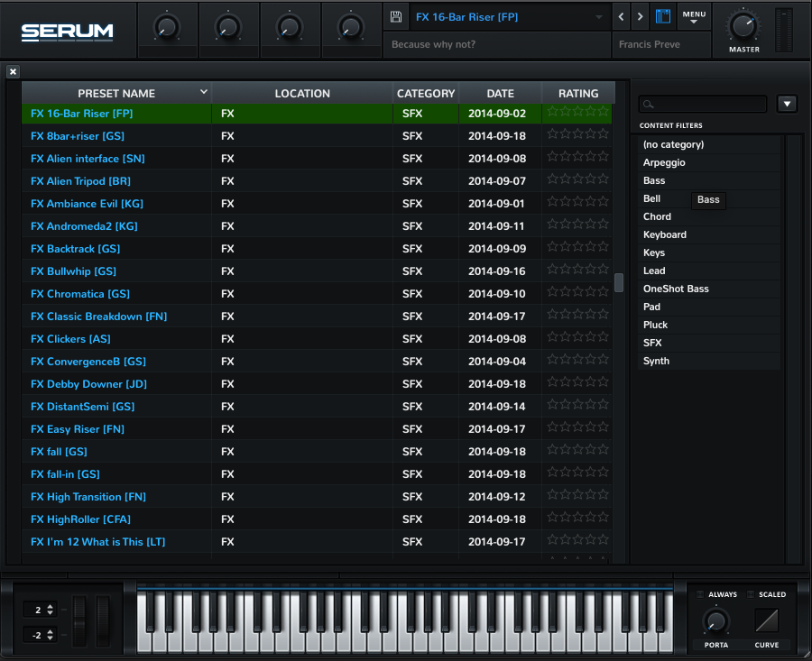
Task: Rate FX 16-Bar Riser [FP] with stars
Action: coord(578,111)
